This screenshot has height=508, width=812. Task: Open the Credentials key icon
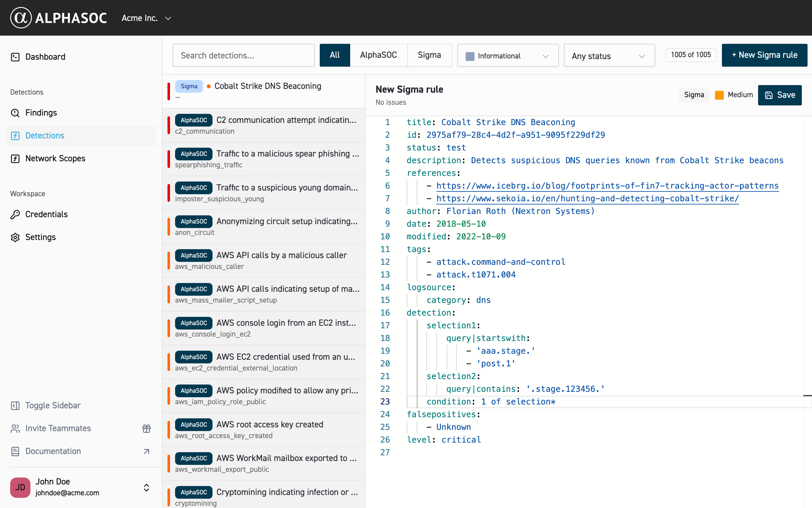(15, 214)
